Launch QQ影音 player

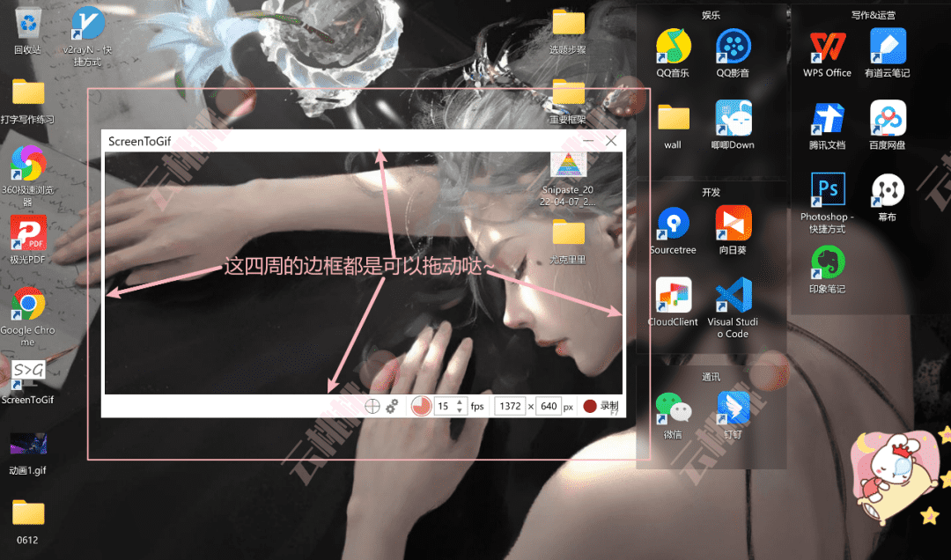tap(734, 46)
